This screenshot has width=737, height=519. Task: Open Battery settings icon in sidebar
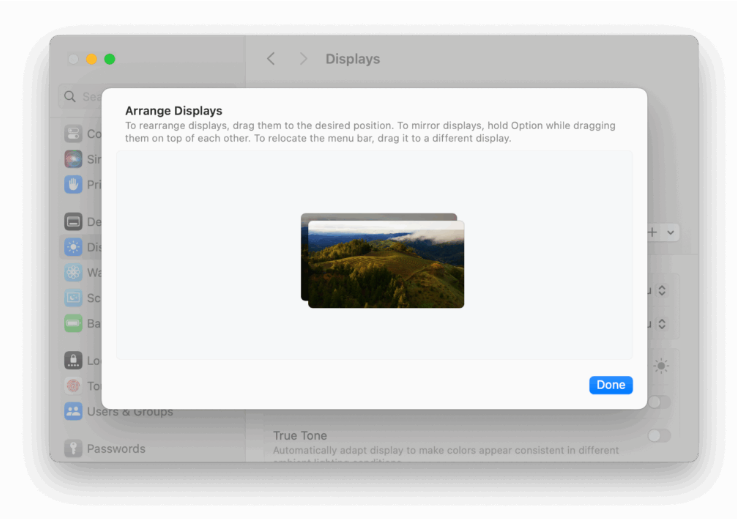click(73, 323)
